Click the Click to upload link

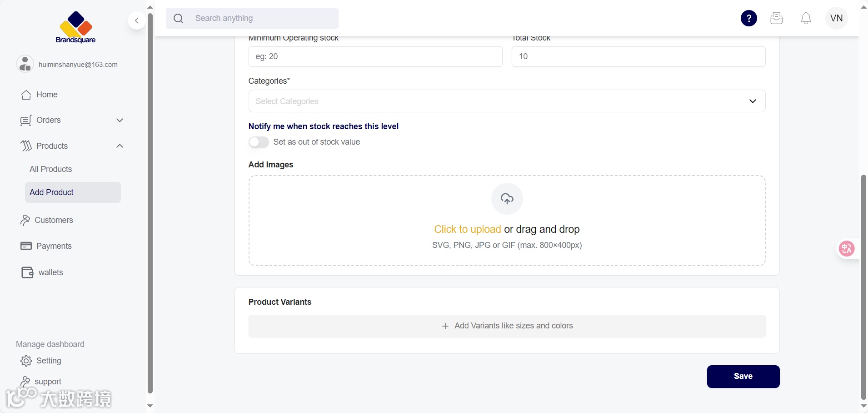[x=467, y=229]
